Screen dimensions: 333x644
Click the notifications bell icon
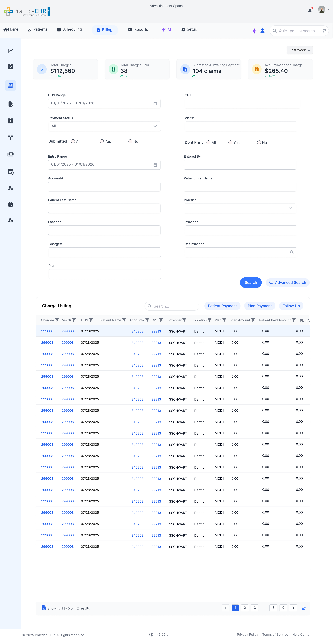click(x=310, y=10)
